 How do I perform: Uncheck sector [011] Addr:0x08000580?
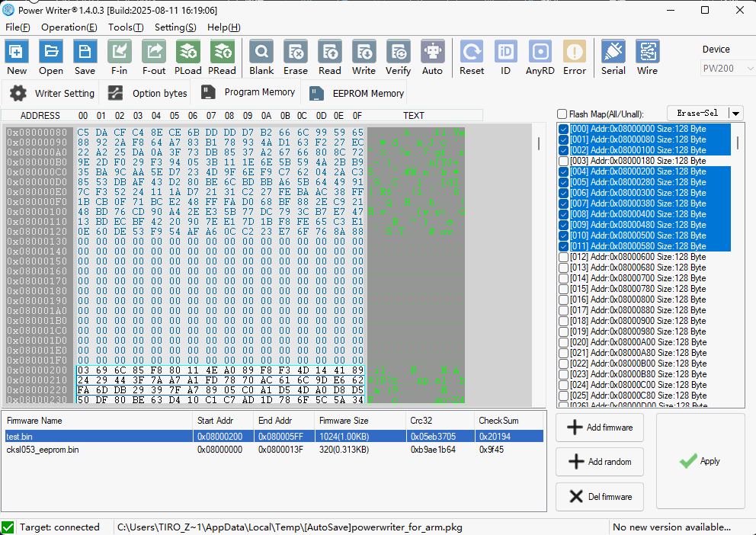[x=563, y=246]
